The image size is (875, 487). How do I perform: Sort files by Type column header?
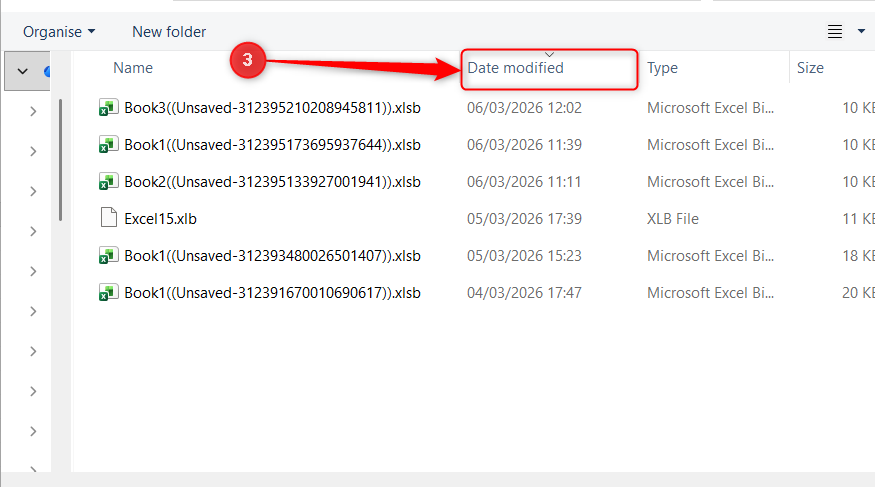click(662, 68)
